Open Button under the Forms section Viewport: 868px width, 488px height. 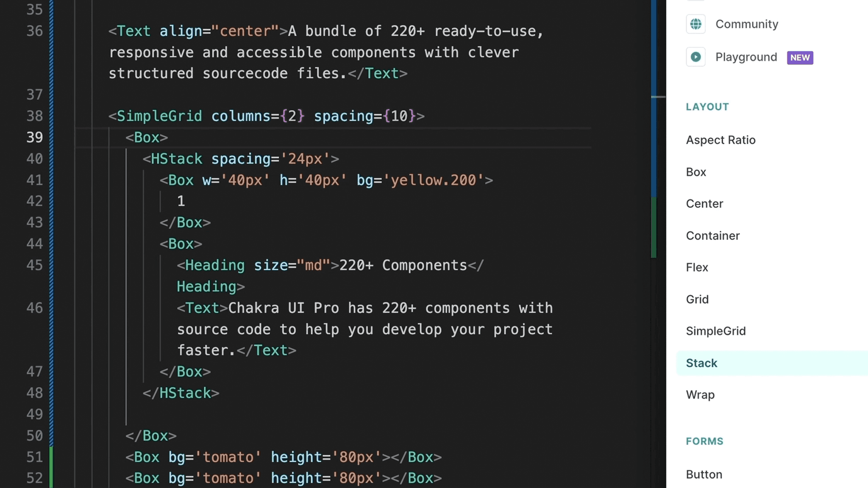[x=704, y=474]
